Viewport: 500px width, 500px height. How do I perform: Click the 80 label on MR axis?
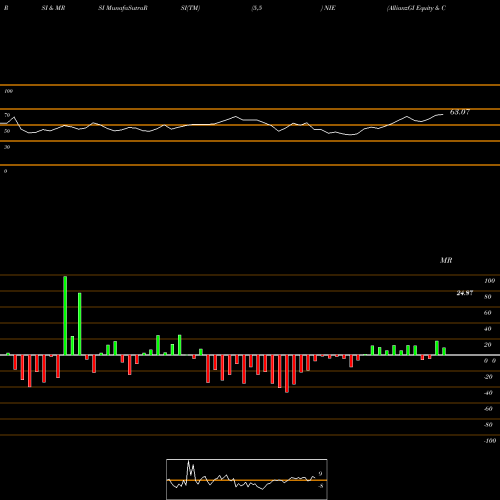[x=488, y=297]
